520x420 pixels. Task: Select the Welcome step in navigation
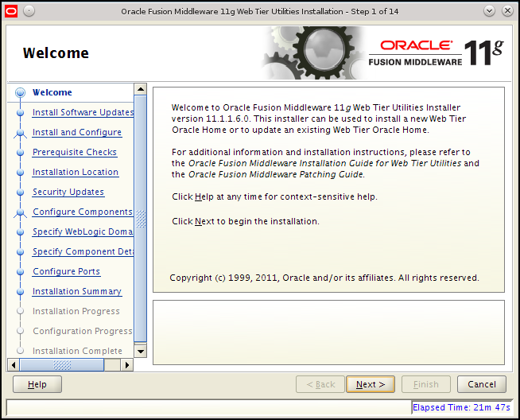click(52, 92)
